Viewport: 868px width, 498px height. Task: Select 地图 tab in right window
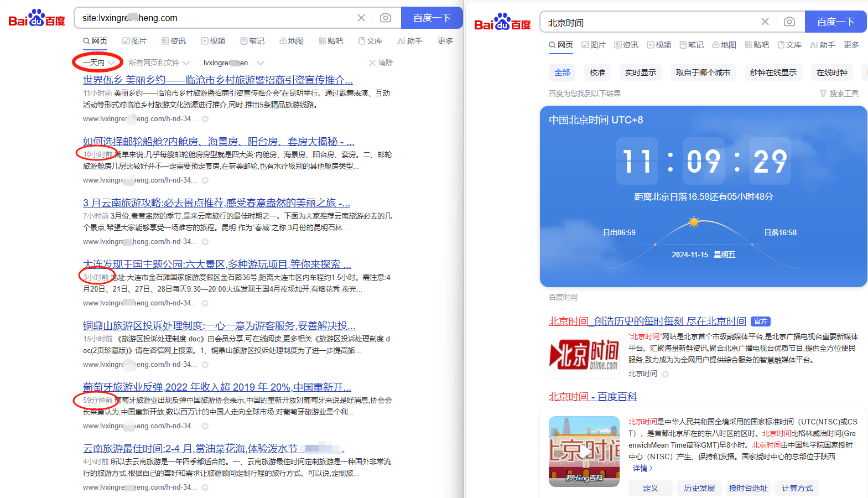coord(724,45)
